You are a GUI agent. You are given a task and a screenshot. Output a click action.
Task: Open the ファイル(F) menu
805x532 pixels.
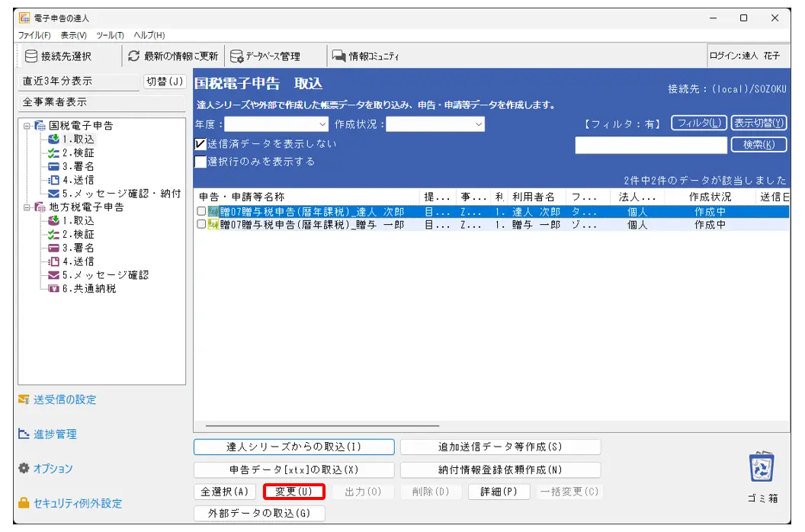(34, 35)
